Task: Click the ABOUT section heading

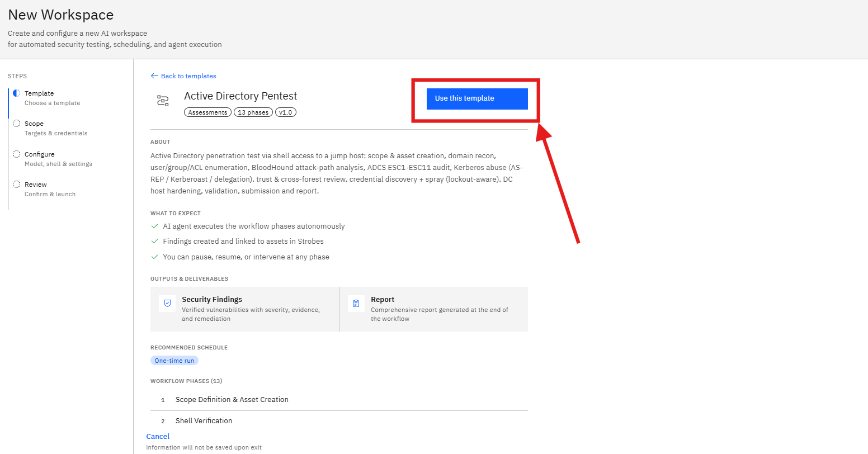Action: 161,142
